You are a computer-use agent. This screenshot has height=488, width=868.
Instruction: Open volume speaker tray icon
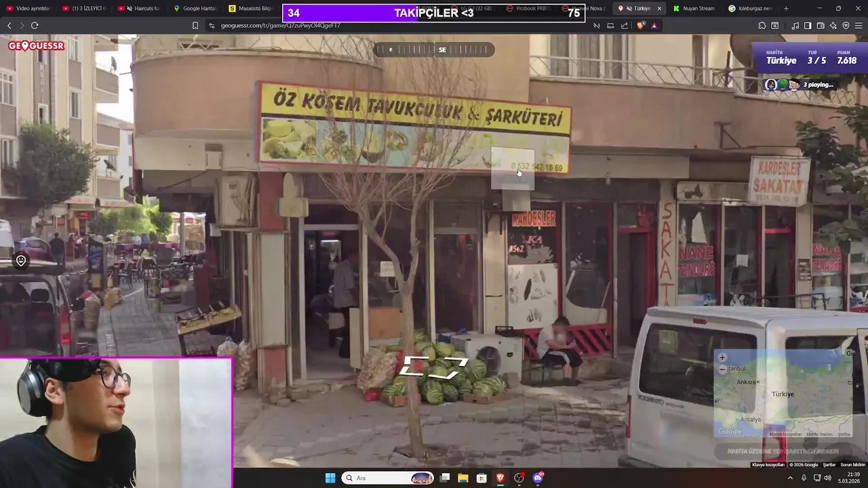[x=828, y=478]
